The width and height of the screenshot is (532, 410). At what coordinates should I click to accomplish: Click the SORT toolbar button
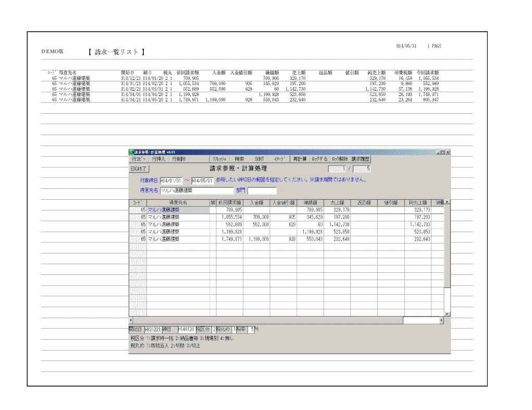pos(259,159)
